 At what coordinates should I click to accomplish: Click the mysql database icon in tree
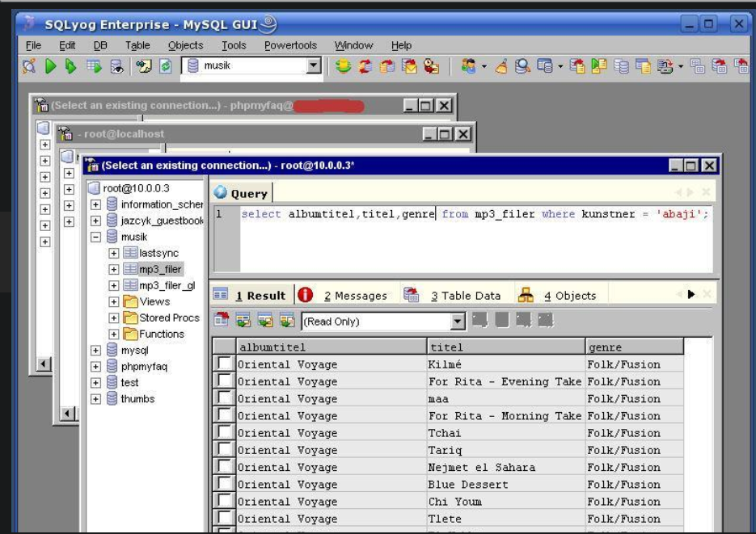pyautogui.click(x=112, y=350)
